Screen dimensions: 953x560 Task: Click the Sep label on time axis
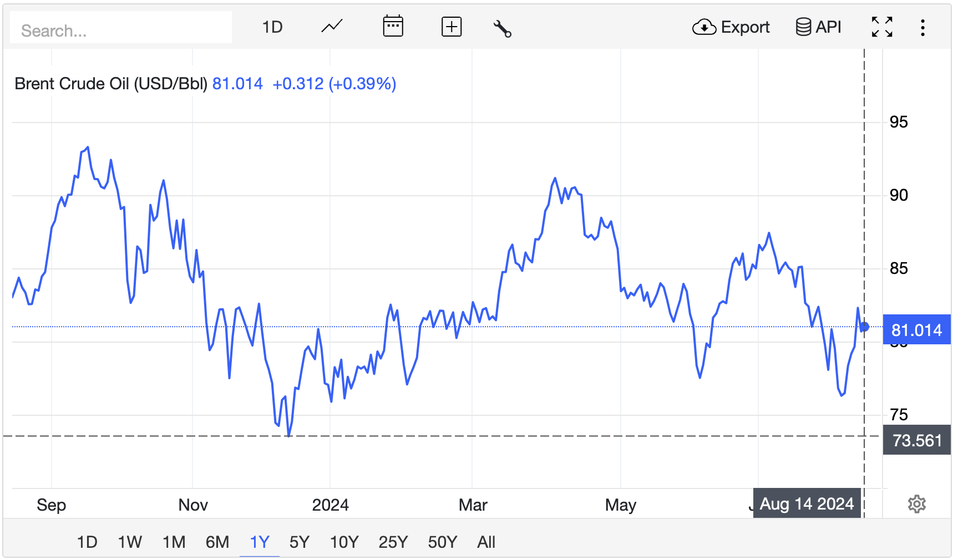pyautogui.click(x=52, y=505)
